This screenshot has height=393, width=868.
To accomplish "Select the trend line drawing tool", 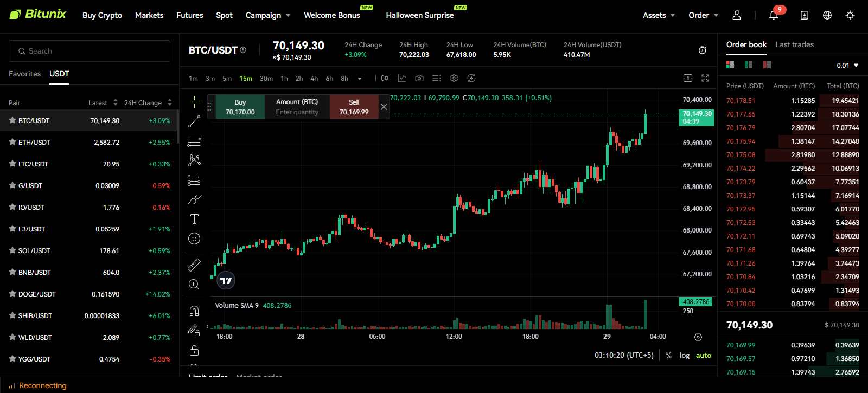I will point(194,121).
